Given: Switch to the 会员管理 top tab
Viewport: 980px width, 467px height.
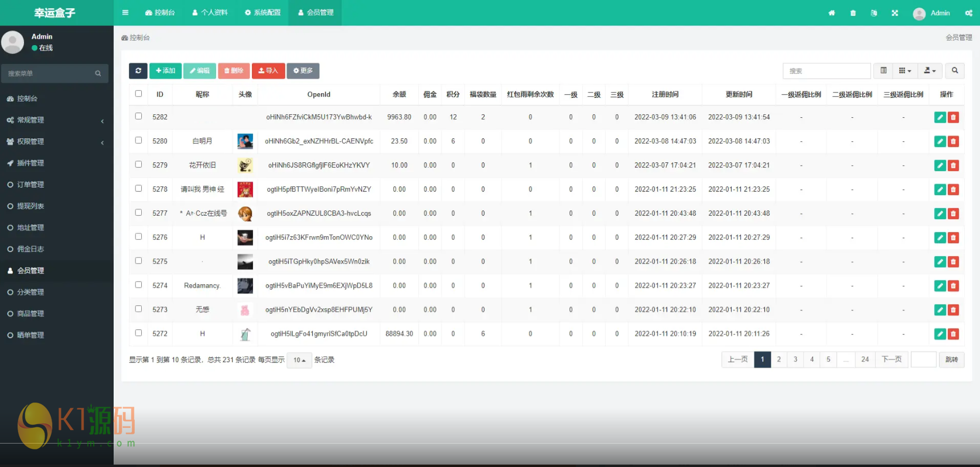Looking at the screenshot, I should (x=315, y=12).
